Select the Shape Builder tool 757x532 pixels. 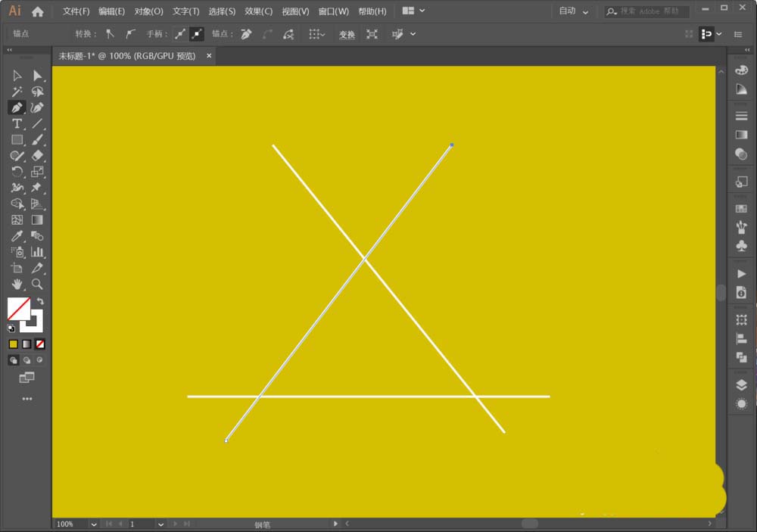tap(17, 204)
